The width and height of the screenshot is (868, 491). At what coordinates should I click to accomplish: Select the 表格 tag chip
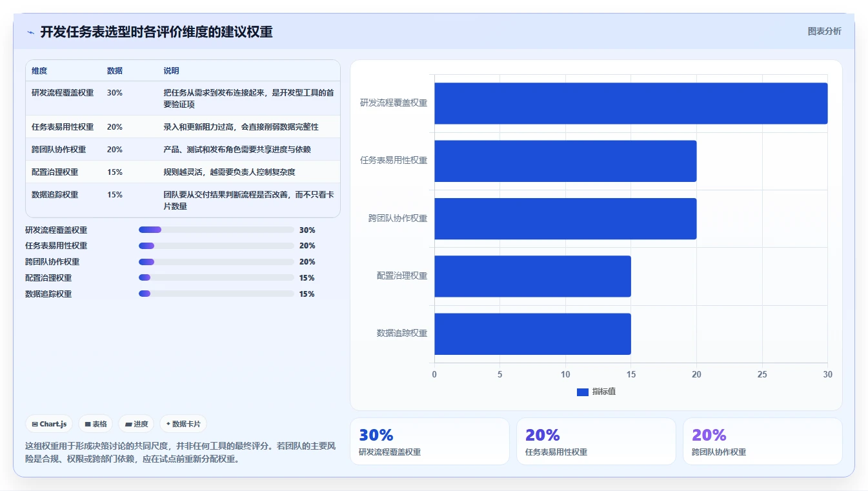96,424
